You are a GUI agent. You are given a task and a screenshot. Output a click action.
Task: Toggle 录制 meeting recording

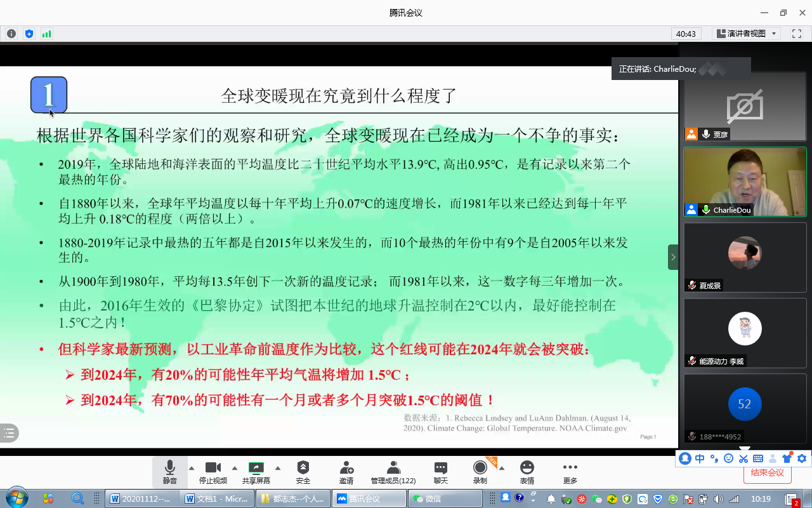point(480,472)
